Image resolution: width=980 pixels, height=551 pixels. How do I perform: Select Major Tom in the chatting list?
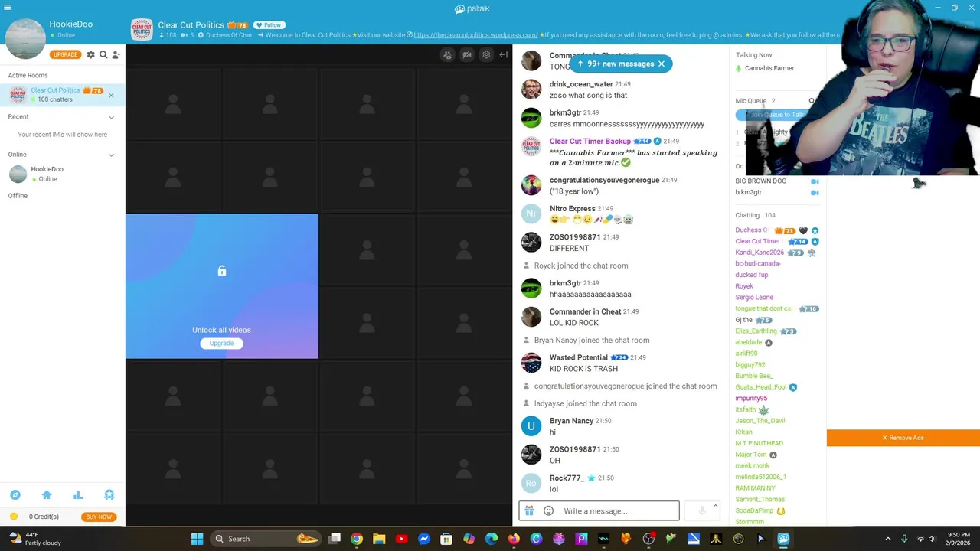751,455
